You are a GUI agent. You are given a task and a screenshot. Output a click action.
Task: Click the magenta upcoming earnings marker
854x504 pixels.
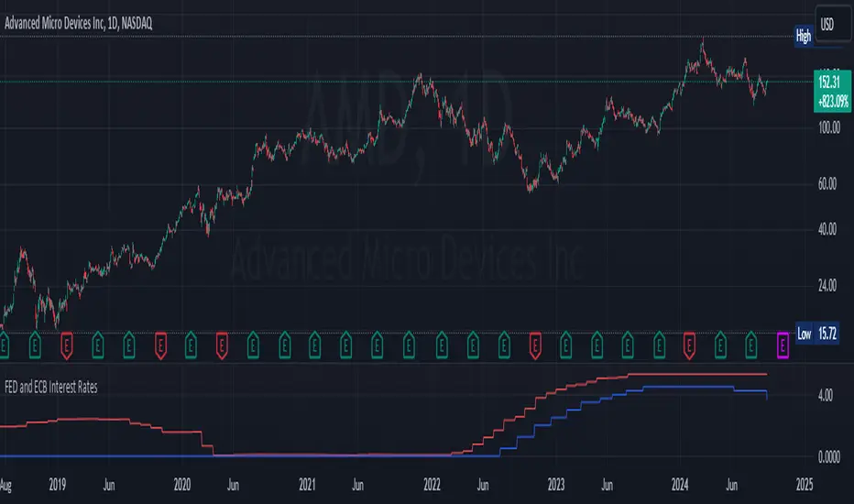(783, 345)
